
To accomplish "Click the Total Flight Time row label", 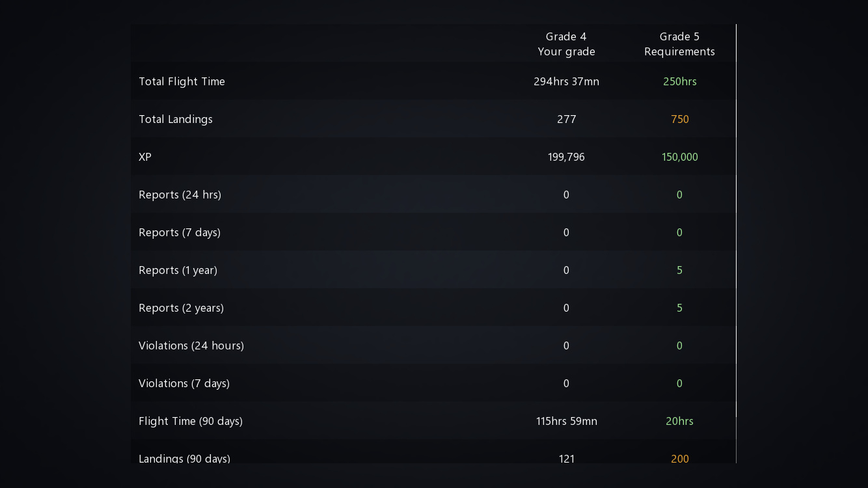I will tap(182, 81).
